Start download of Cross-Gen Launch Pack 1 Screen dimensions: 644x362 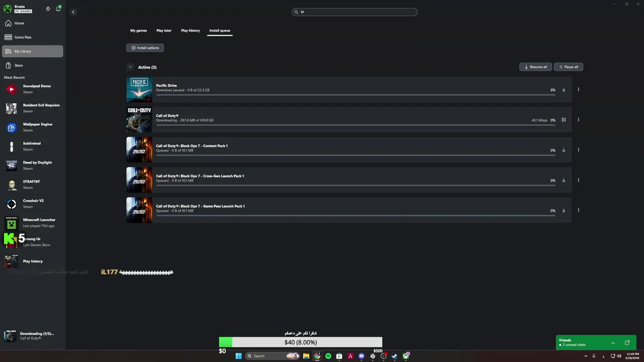563,180
